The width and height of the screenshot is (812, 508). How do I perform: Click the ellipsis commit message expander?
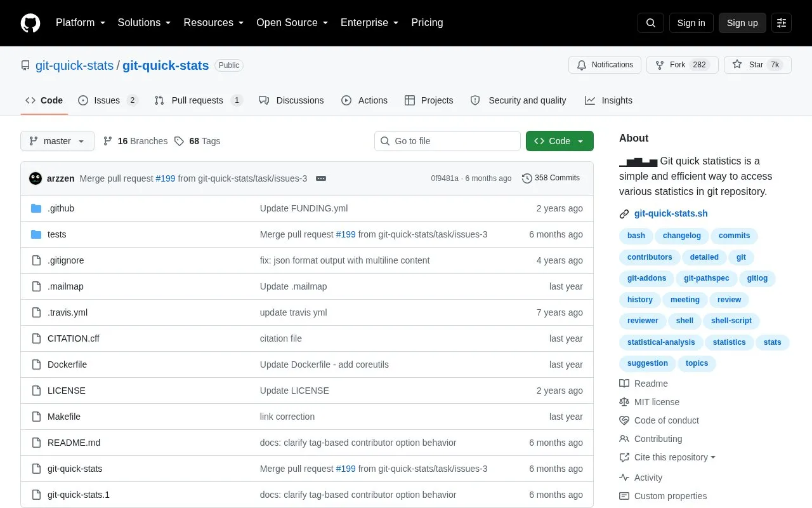(321, 178)
